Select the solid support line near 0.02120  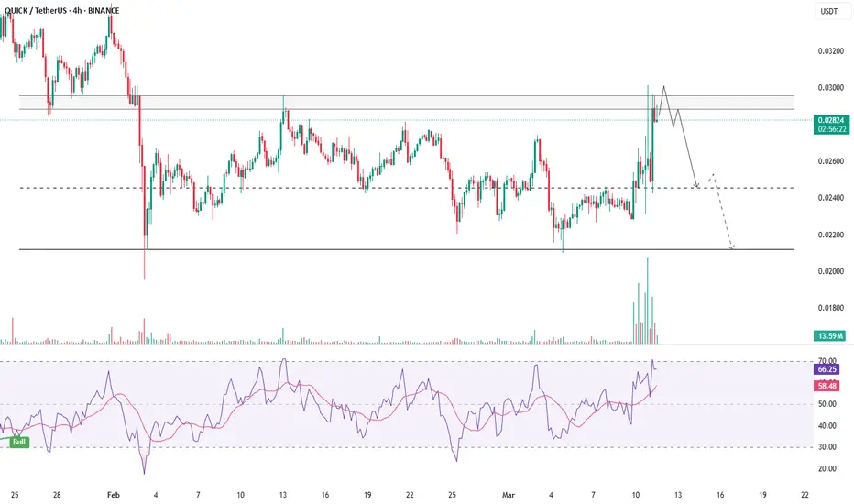(406, 249)
